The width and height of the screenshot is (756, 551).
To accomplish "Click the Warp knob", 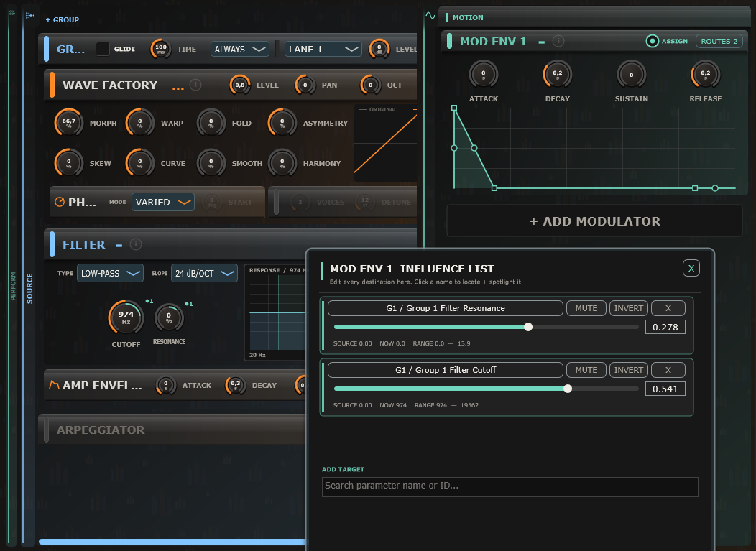I will click(x=140, y=123).
